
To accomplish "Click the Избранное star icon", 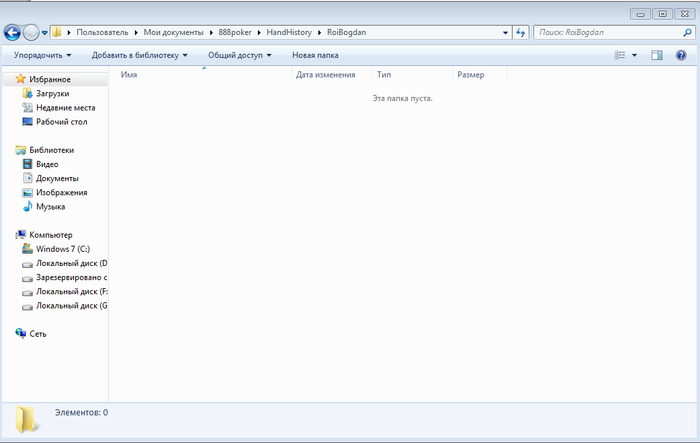I will (21, 79).
